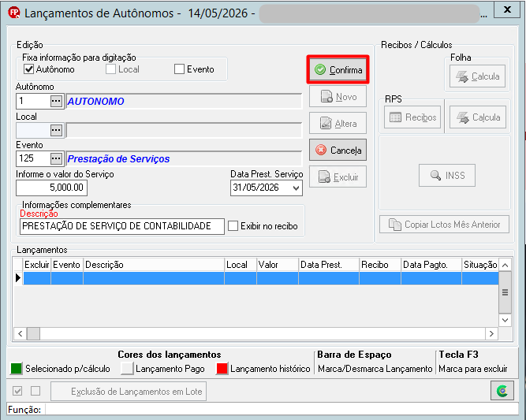Click the Altera button
The width and height of the screenshot is (526, 420).
338,124
